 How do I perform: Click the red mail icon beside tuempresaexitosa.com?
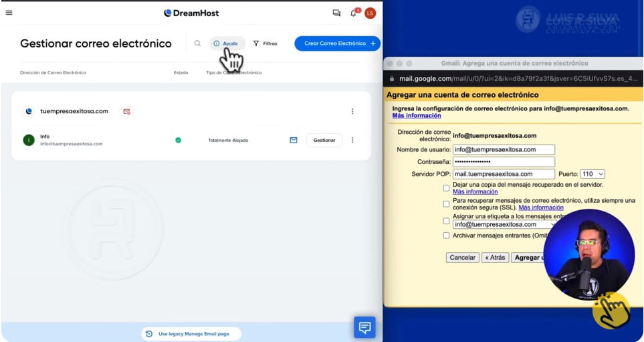[x=126, y=111]
